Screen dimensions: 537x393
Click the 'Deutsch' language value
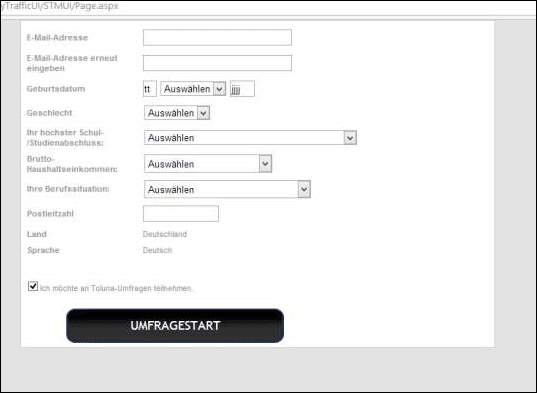click(x=157, y=250)
